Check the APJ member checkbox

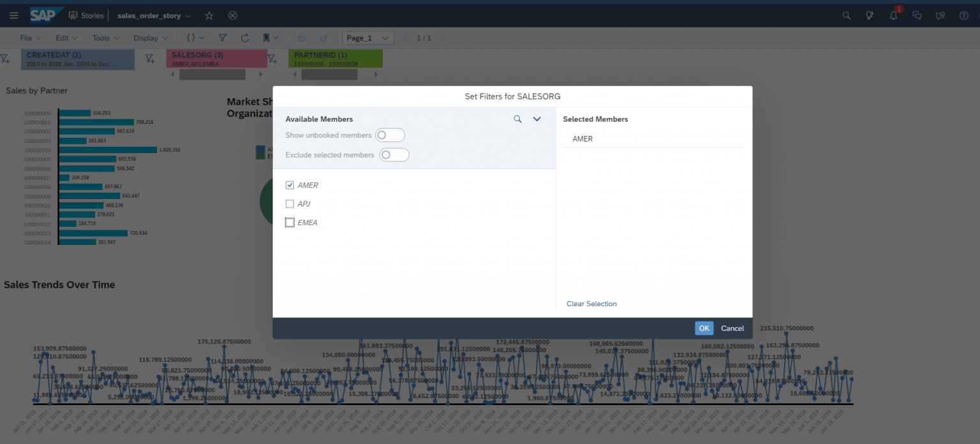click(290, 204)
